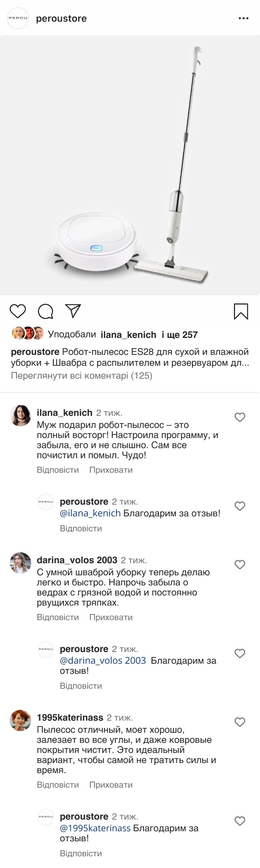Click peroustore profile avatar in header

(18, 19)
